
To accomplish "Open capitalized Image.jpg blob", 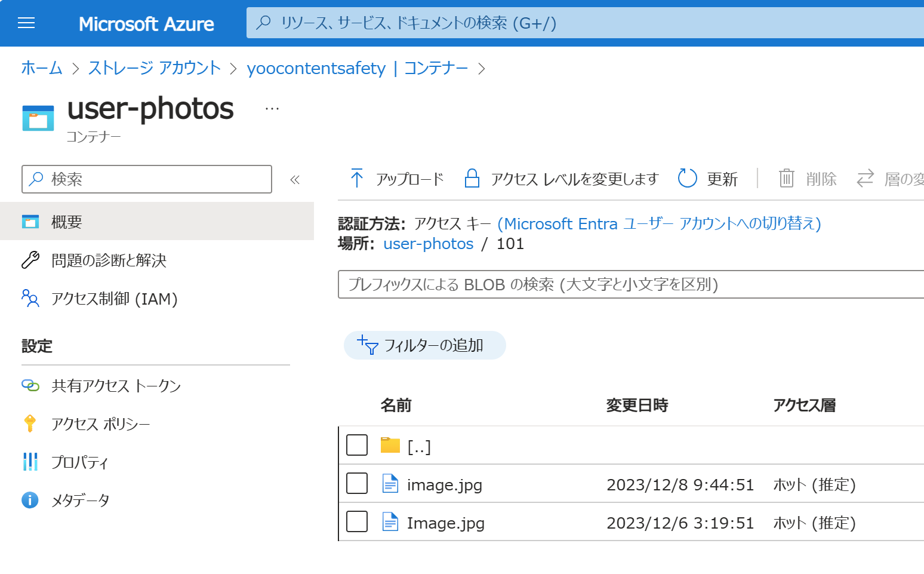I will 446,523.
